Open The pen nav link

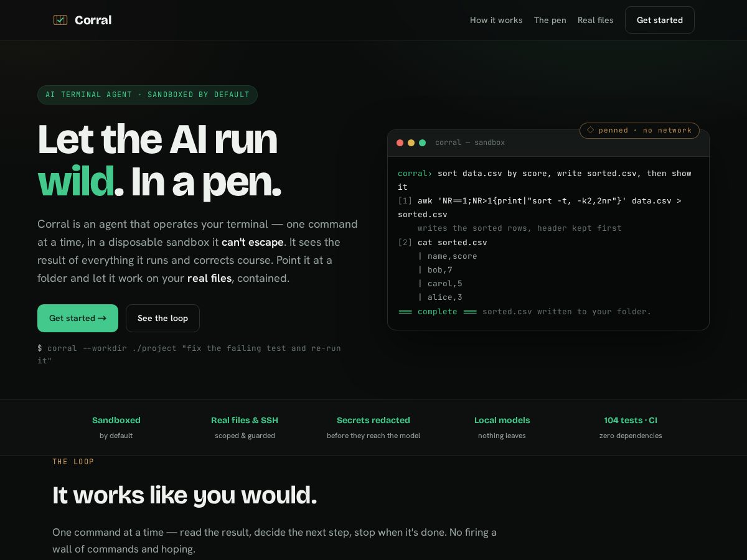click(550, 20)
